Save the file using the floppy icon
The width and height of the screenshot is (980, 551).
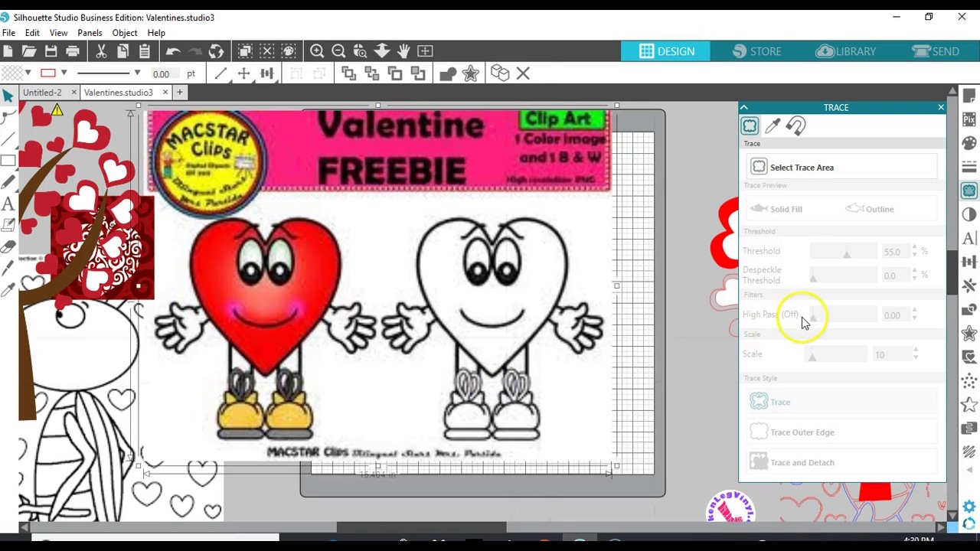click(51, 51)
